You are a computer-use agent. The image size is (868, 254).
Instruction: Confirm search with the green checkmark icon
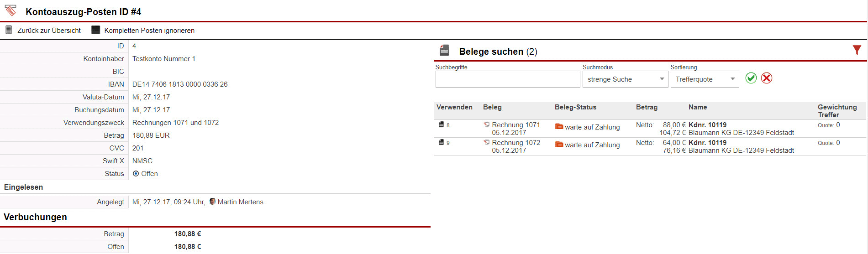(x=751, y=78)
